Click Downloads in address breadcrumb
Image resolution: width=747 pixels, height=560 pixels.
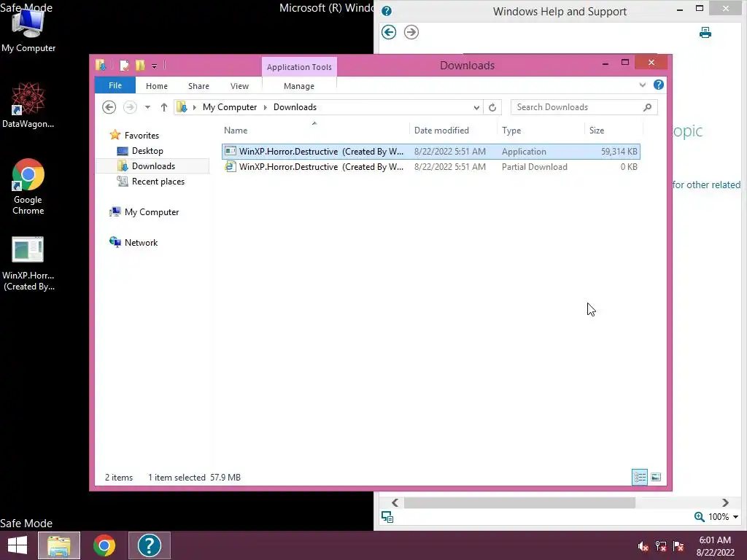(x=295, y=107)
